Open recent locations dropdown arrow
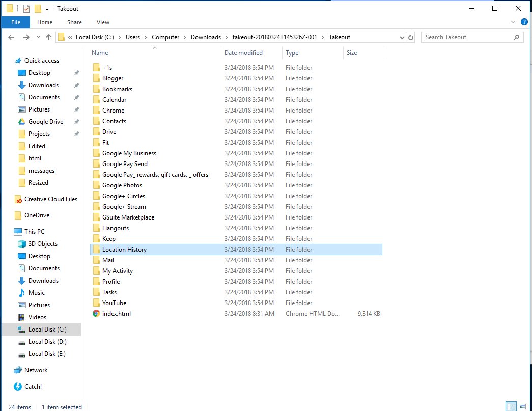The height and width of the screenshot is (411, 532). tap(38, 37)
